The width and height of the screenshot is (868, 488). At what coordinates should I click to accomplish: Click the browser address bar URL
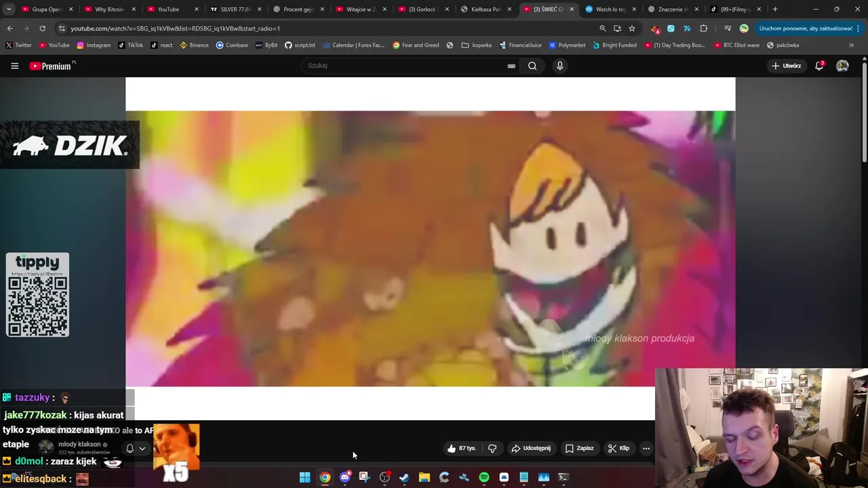(175, 28)
